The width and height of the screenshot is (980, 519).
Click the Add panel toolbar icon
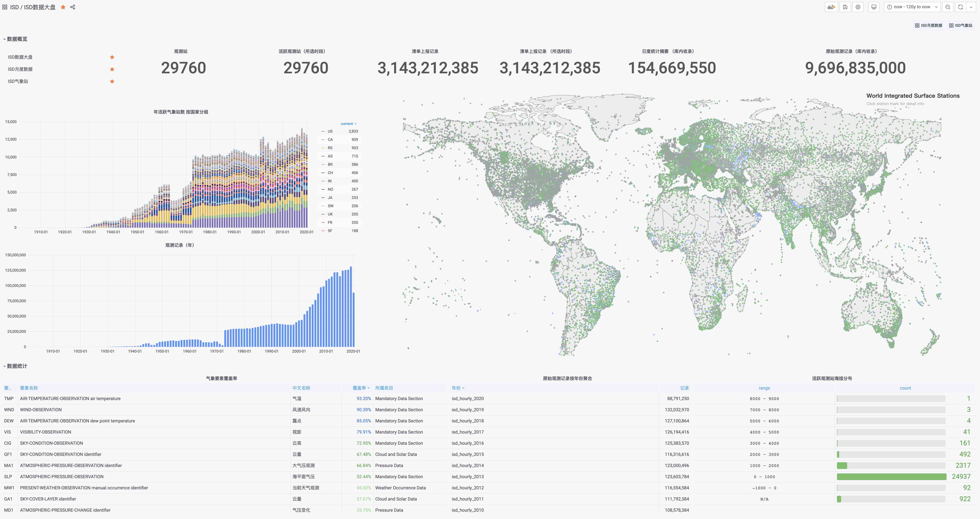click(831, 7)
